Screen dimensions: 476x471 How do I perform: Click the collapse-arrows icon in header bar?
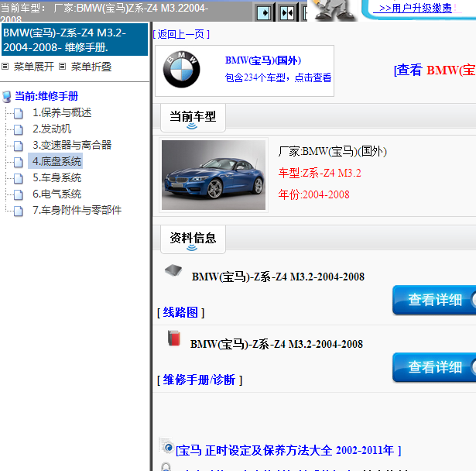pos(287,13)
